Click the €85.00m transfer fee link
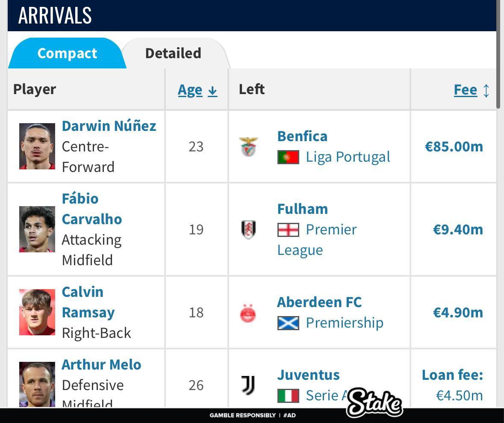 tap(454, 147)
